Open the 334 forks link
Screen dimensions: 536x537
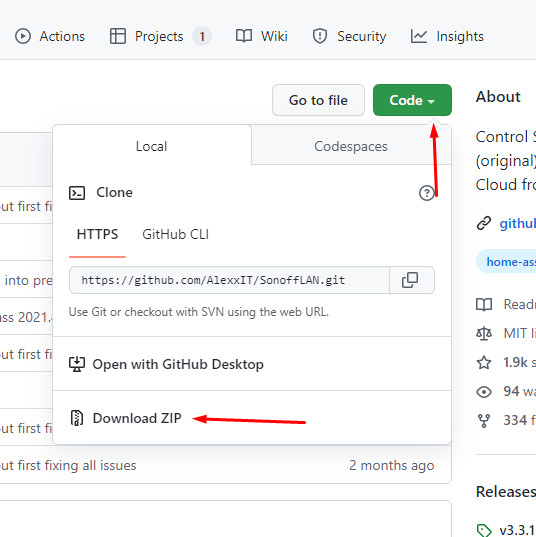click(520, 421)
